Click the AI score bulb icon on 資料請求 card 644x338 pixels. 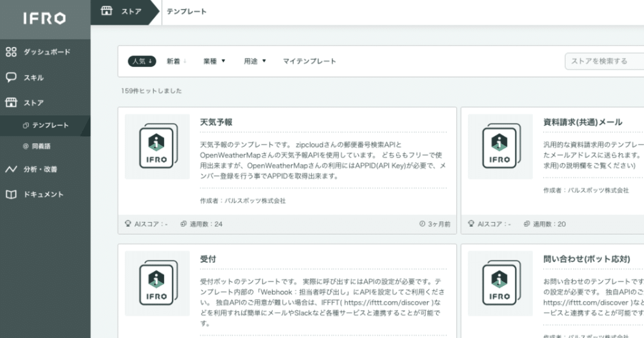click(x=471, y=224)
